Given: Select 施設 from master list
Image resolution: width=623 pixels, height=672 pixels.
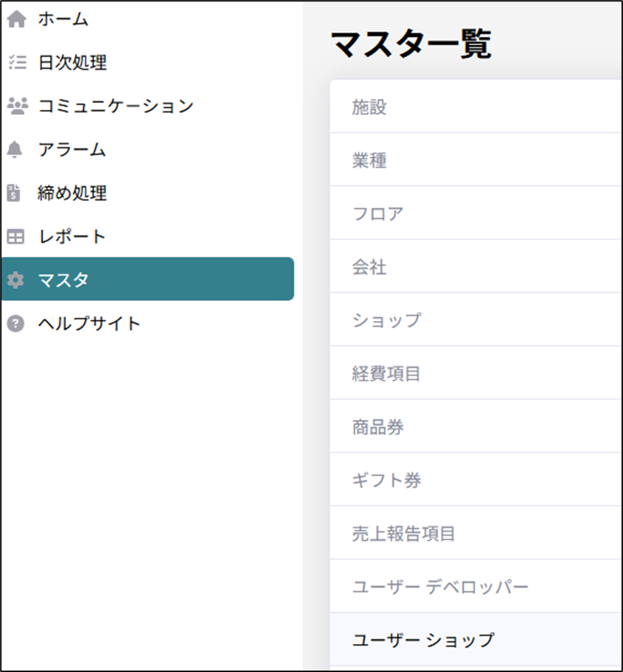Looking at the screenshot, I should 369,107.
